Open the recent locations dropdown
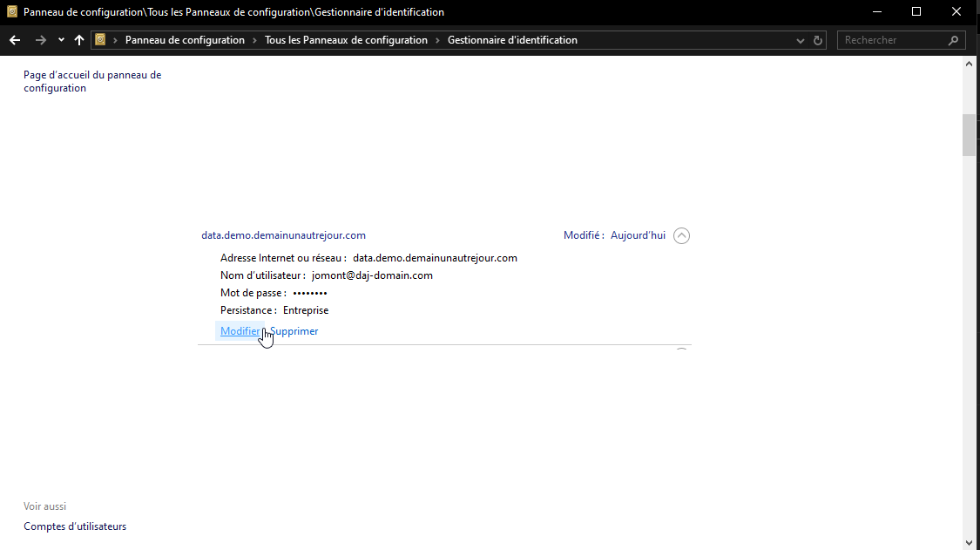Image resolution: width=980 pixels, height=550 pixels. [x=61, y=40]
